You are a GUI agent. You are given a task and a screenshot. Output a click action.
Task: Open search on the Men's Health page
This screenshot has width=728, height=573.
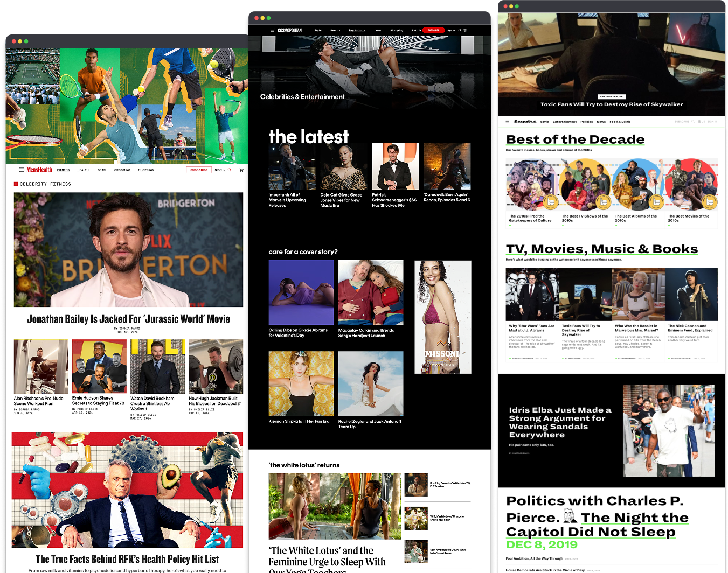pyautogui.click(x=230, y=170)
